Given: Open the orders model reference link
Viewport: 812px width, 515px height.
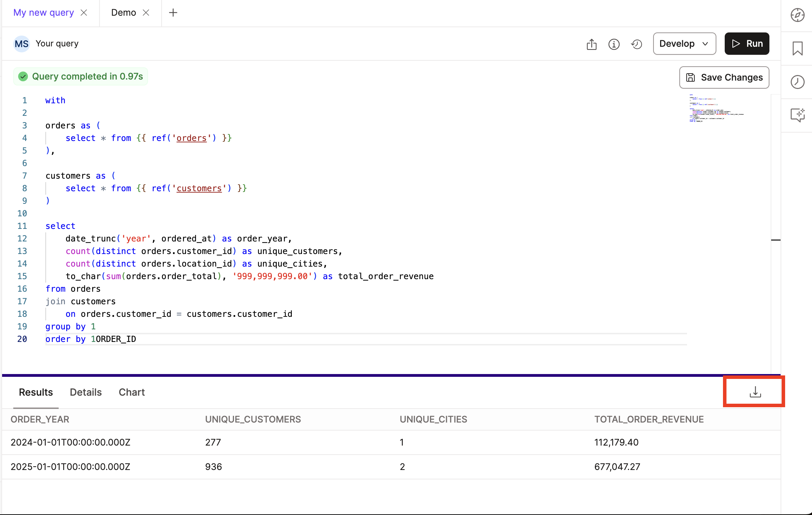Looking at the screenshot, I should tap(192, 138).
